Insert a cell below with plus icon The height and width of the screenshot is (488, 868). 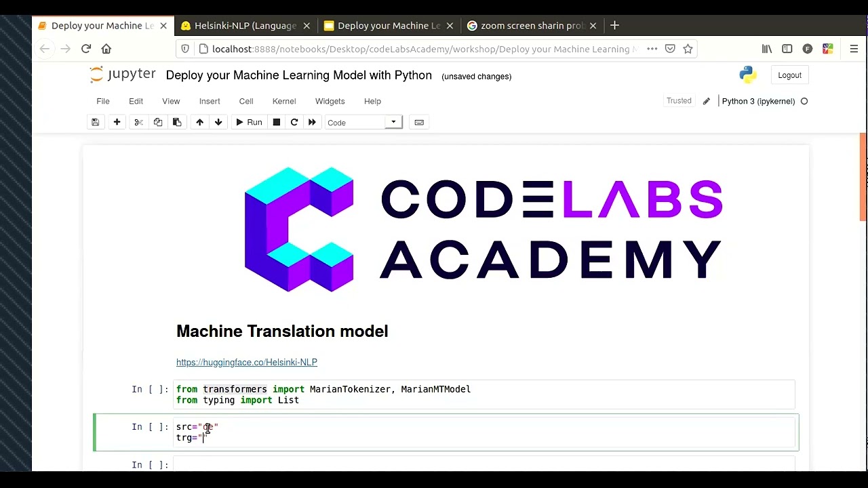(117, 122)
